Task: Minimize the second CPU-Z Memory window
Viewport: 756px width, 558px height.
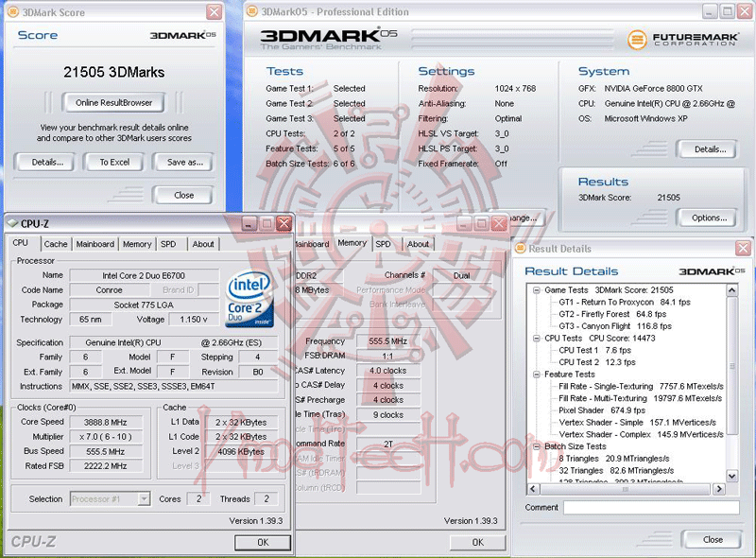Action: pyautogui.click(x=464, y=223)
